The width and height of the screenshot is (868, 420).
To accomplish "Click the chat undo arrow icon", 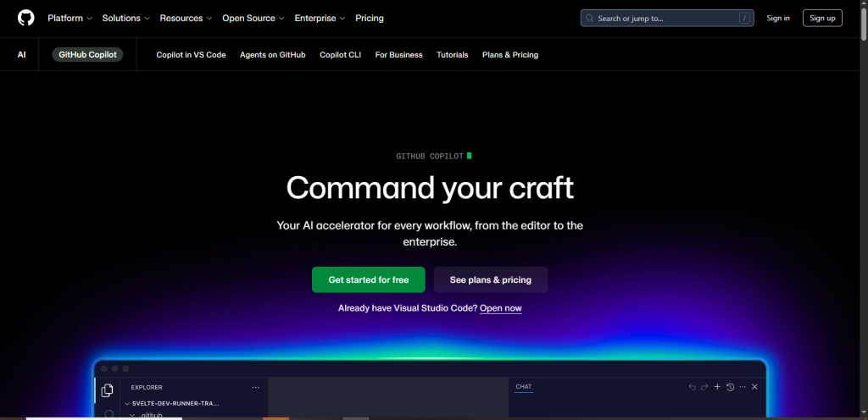I will coord(692,387).
